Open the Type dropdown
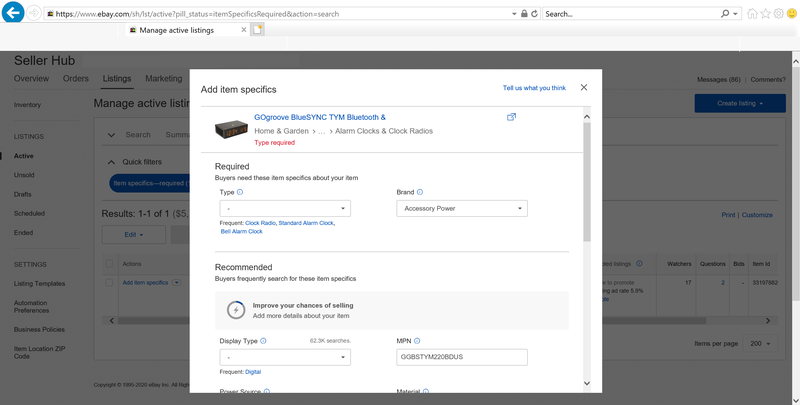 (x=285, y=209)
